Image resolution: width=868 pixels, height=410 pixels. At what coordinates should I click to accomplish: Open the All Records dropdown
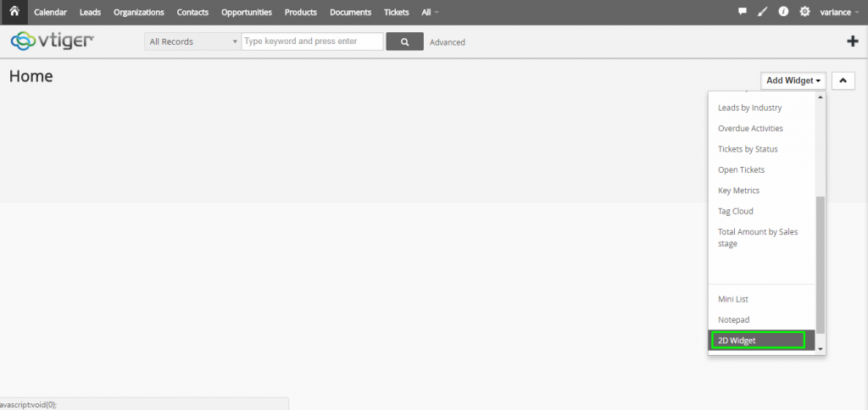[x=192, y=42]
